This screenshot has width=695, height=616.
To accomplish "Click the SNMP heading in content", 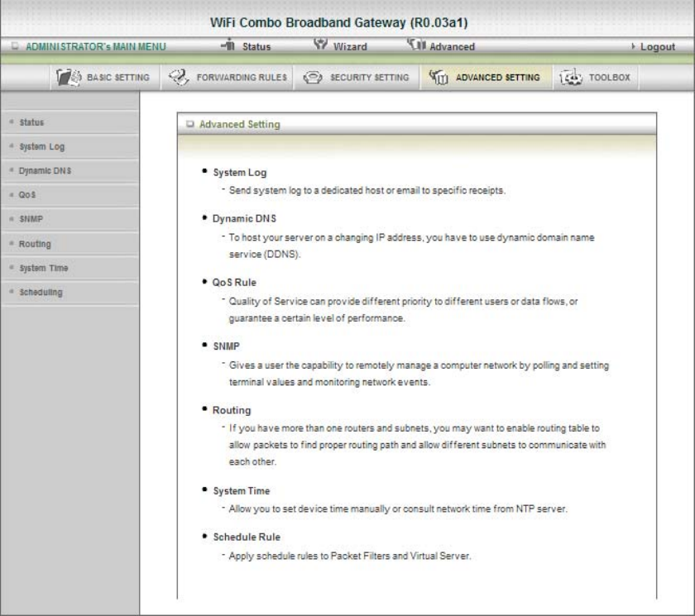I will coord(226,346).
